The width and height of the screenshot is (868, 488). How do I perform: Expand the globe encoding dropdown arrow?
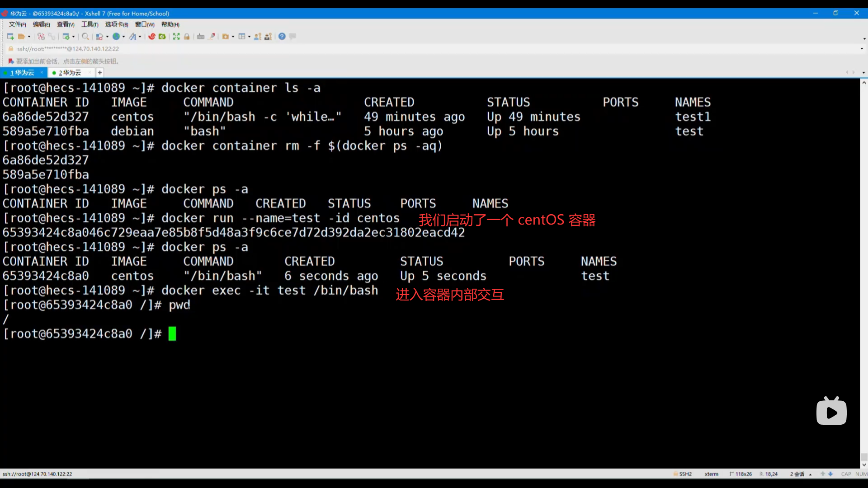click(123, 37)
